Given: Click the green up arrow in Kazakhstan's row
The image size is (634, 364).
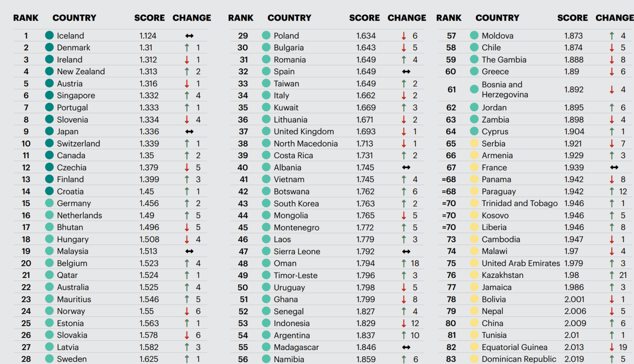Looking at the screenshot, I should [x=612, y=275].
